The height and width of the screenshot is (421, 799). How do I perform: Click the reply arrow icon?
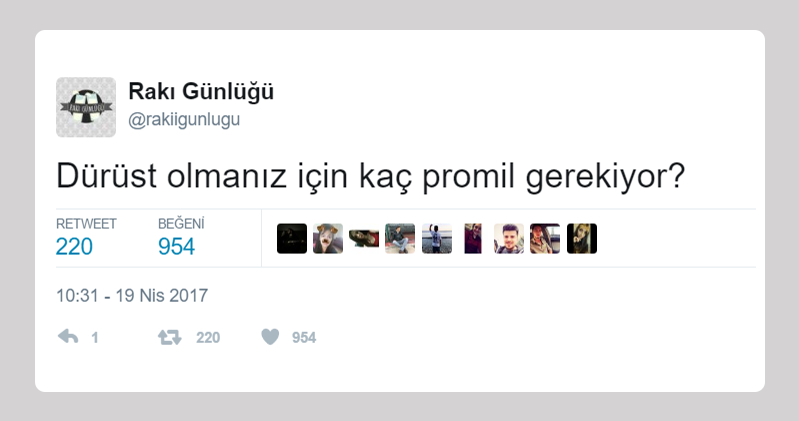coord(68,337)
